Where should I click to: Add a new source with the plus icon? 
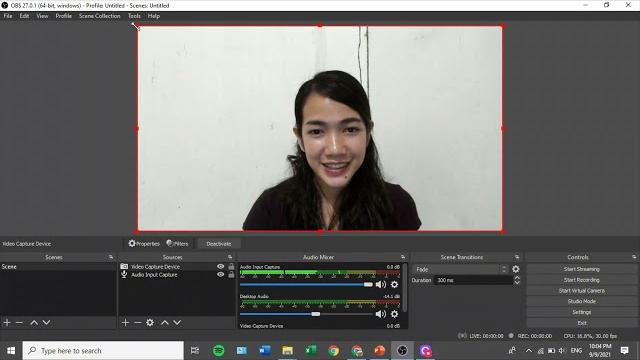point(125,322)
